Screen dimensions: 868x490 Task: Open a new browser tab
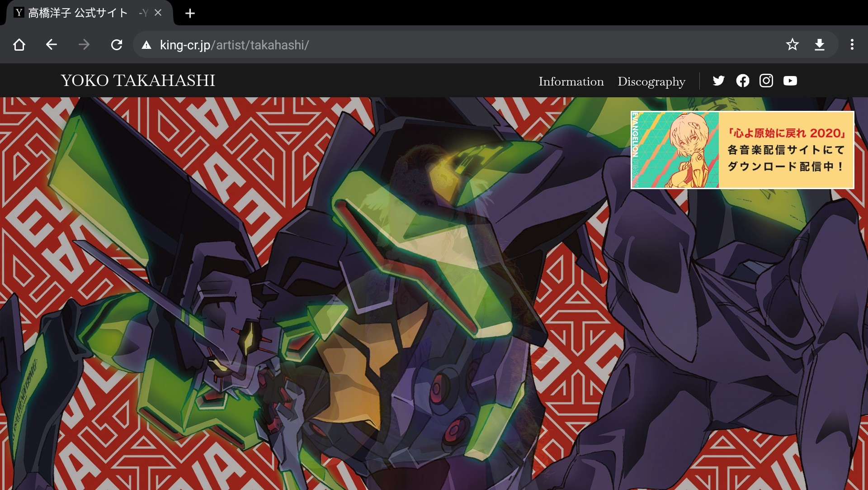(x=190, y=13)
